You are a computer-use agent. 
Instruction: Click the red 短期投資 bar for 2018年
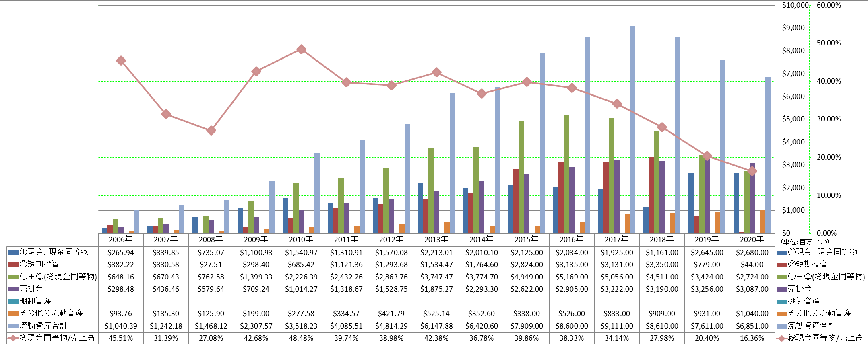(651, 195)
